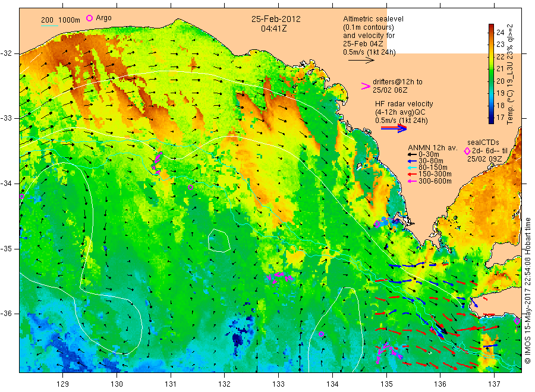Click the magenta 300-600m ANMN arrow
Viewport: 535px width, 392px height.
click(412, 181)
